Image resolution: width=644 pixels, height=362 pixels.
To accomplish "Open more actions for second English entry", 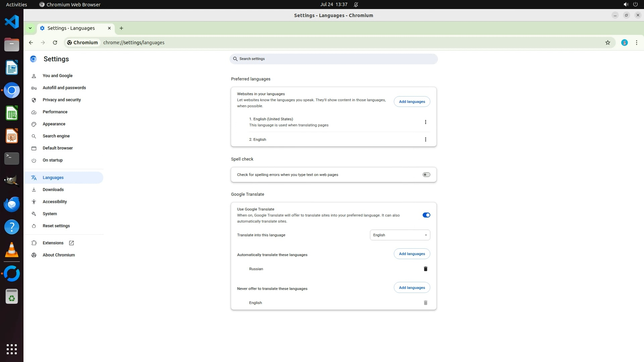I will (425, 139).
